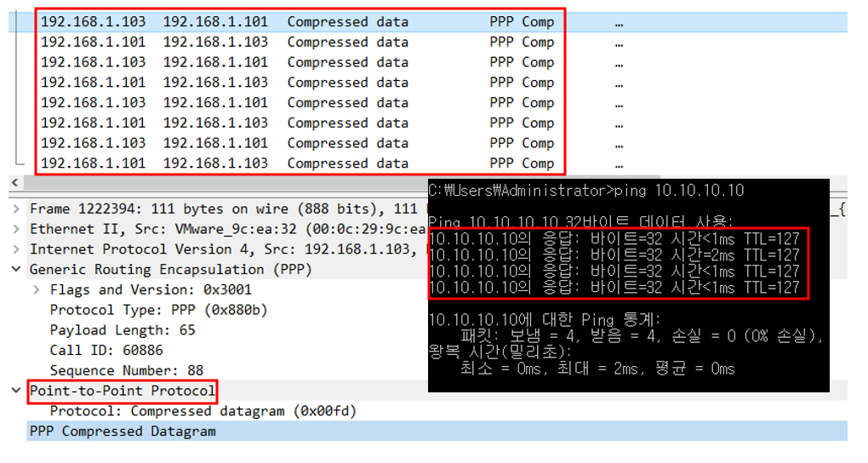Collapse the Point-to-Point Protocol section
Screen dimensions: 868x463
point(16,391)
